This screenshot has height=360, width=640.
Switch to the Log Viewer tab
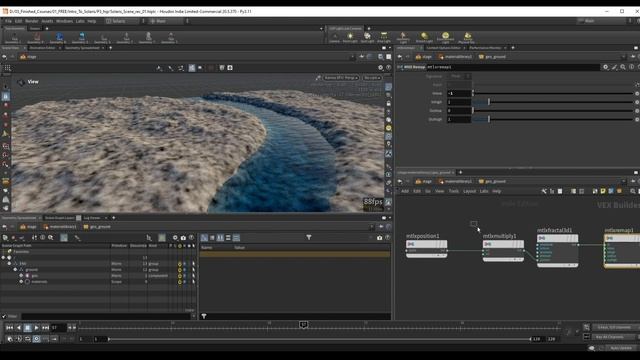[x=92, y=218]
